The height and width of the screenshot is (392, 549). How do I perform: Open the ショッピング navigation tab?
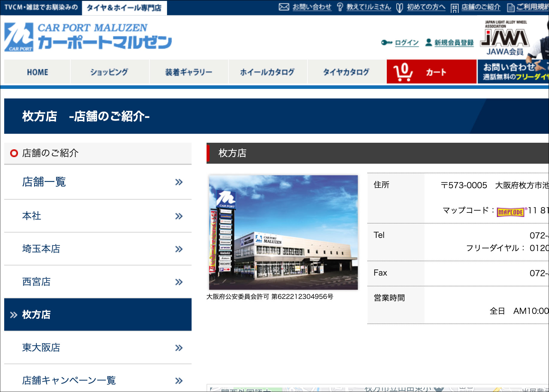109,72
